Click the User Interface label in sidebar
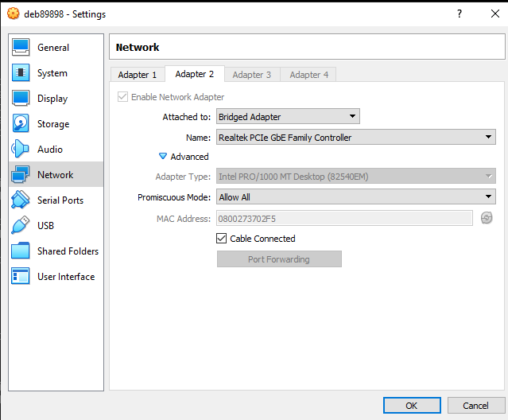Image resolution: width=508 pixels, height=420 pixels. 66,277
